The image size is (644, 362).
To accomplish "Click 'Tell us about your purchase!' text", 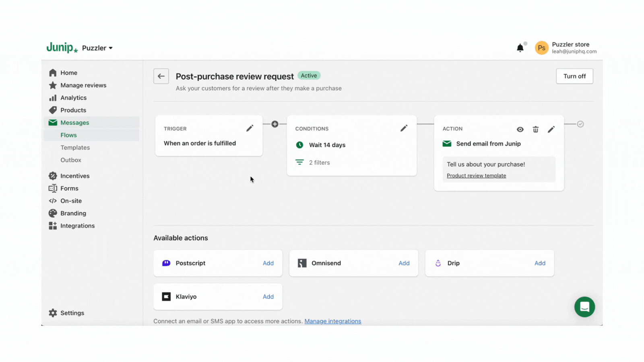I will tap(486, 164).
